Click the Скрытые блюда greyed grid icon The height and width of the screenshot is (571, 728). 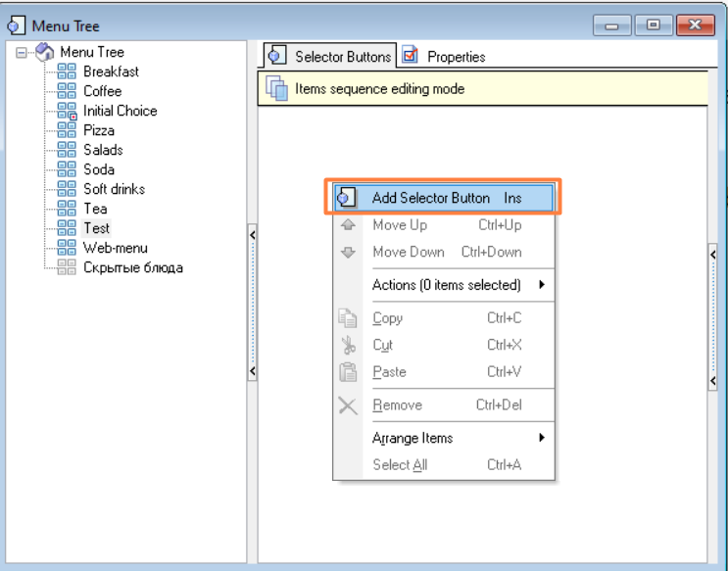[67, 267]
